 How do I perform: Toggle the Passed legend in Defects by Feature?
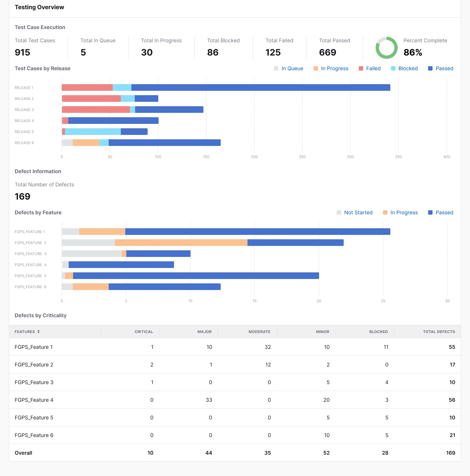441,212
